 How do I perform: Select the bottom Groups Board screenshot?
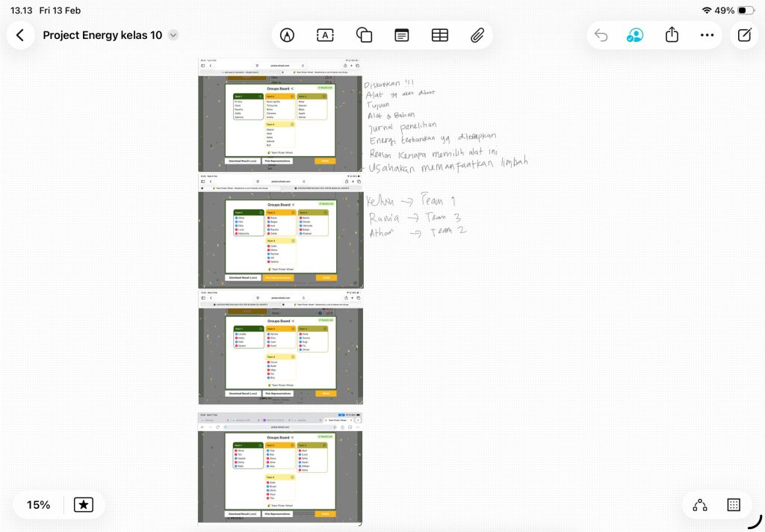pos(280,468)
